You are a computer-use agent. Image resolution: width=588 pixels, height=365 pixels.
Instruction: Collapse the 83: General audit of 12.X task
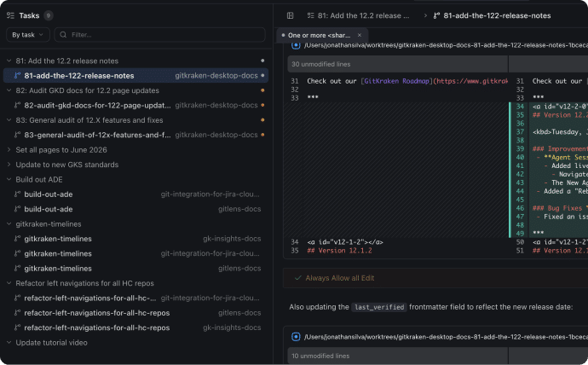tap(9, 120)
